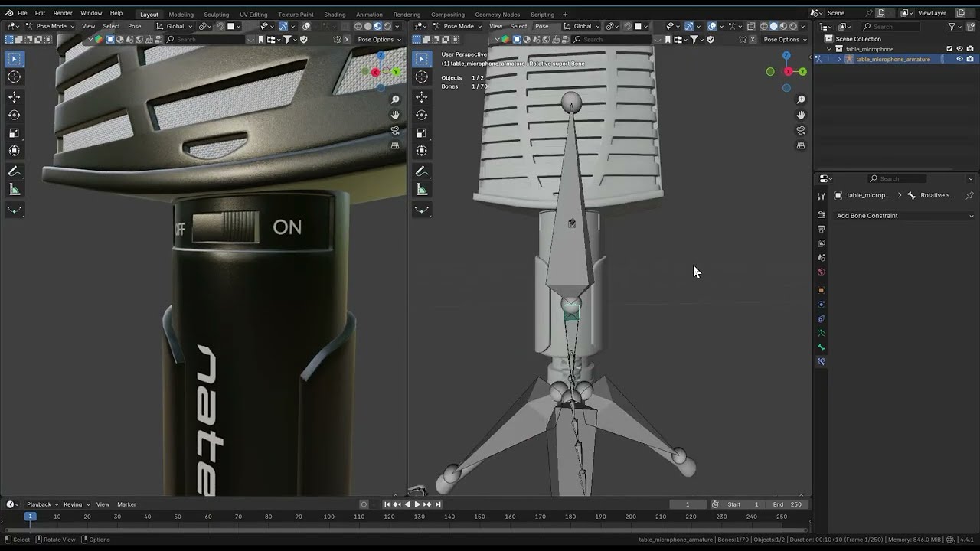This screenshot has height=551, width=980.
Task: Click pan hand icon in left viewport
Action: (395, 115)
